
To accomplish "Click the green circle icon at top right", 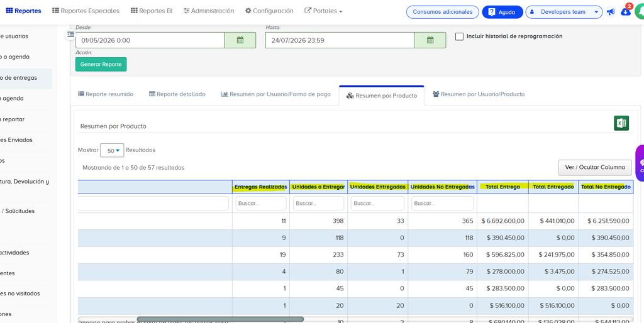I will (x=640, y=11).
